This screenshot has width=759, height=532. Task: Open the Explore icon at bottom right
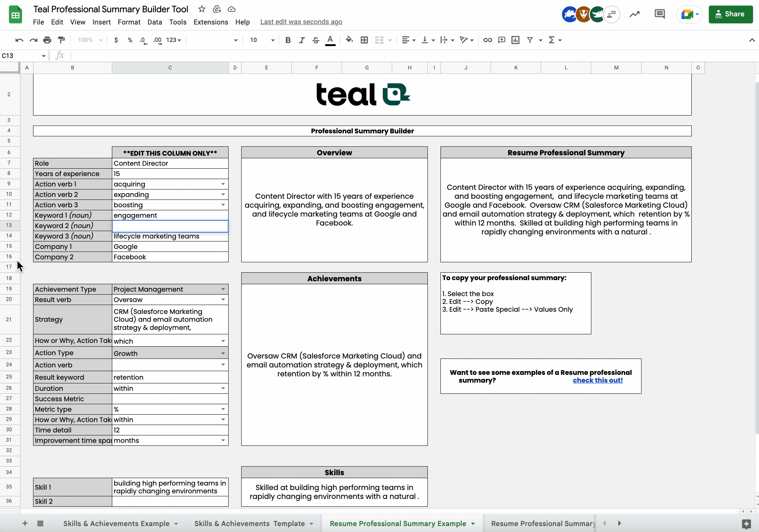746,524
